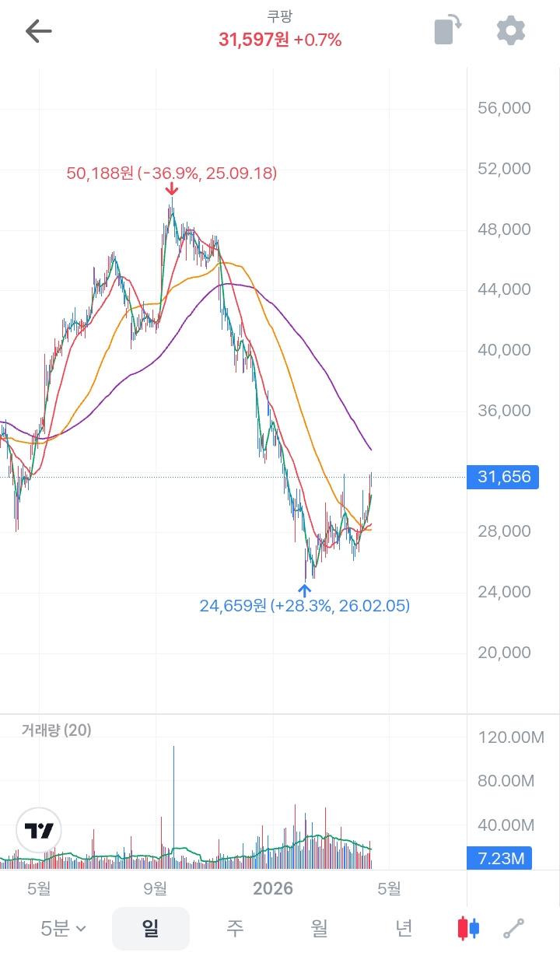Tap the red down arrow peak marker
The width and height of the screenshot is (560, 963).
click(172, 189)
